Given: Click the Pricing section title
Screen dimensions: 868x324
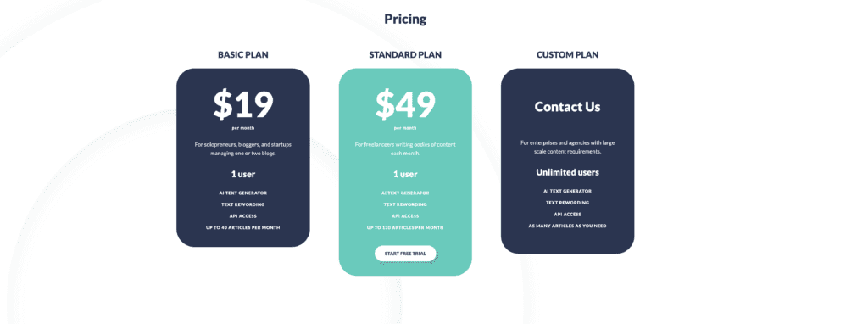Looking at the screenshot, I should pyautogui.click(x=405, y=19).
